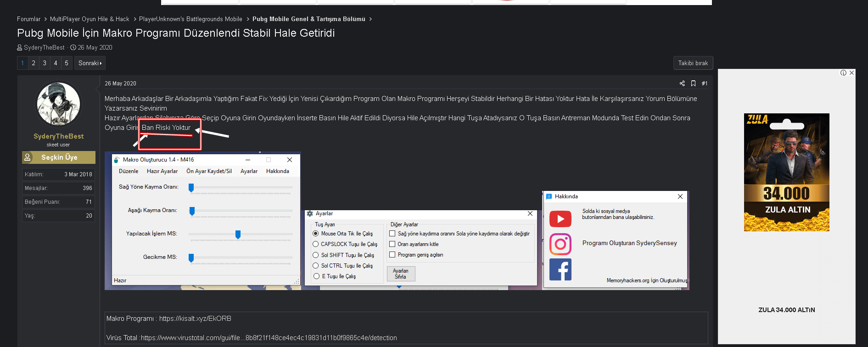Open the Ön Ayar Kaydet/Sil menu
The width and height of the screenshot is (868, 347).
[209, 171]
